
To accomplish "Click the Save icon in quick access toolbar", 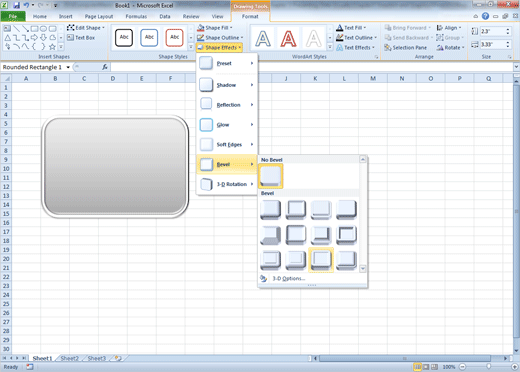I will pyautogui.click(x=16, y=5).
